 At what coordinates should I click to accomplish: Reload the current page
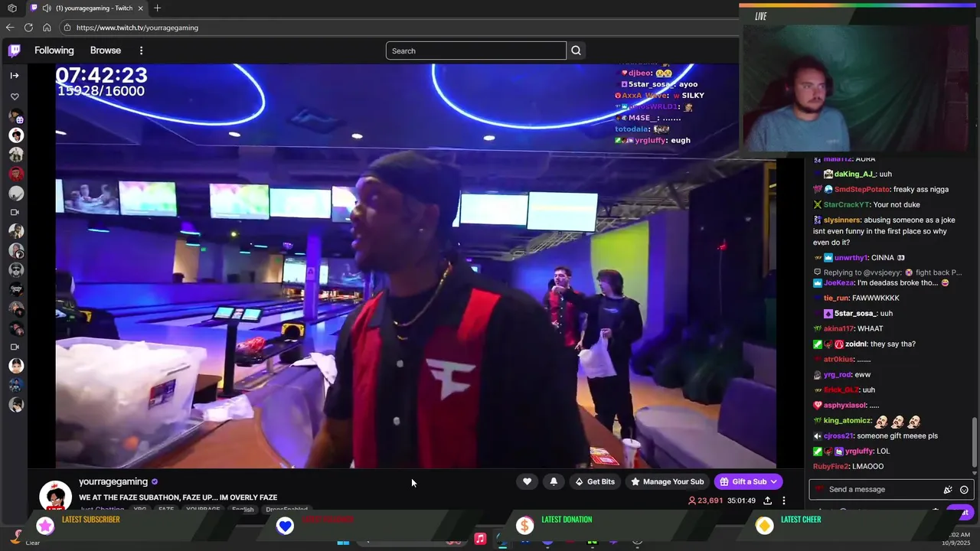coord(28,28)
